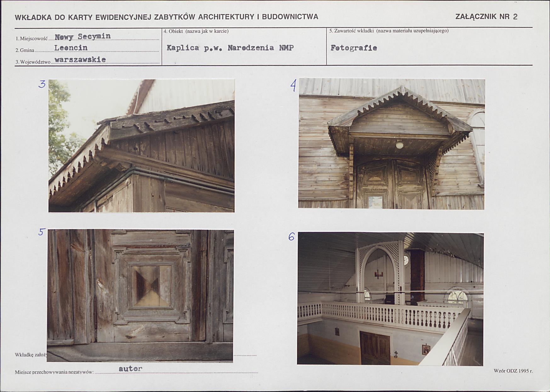Click the ZAŁĄCZNIK NR 2 label

pos(486,17)
